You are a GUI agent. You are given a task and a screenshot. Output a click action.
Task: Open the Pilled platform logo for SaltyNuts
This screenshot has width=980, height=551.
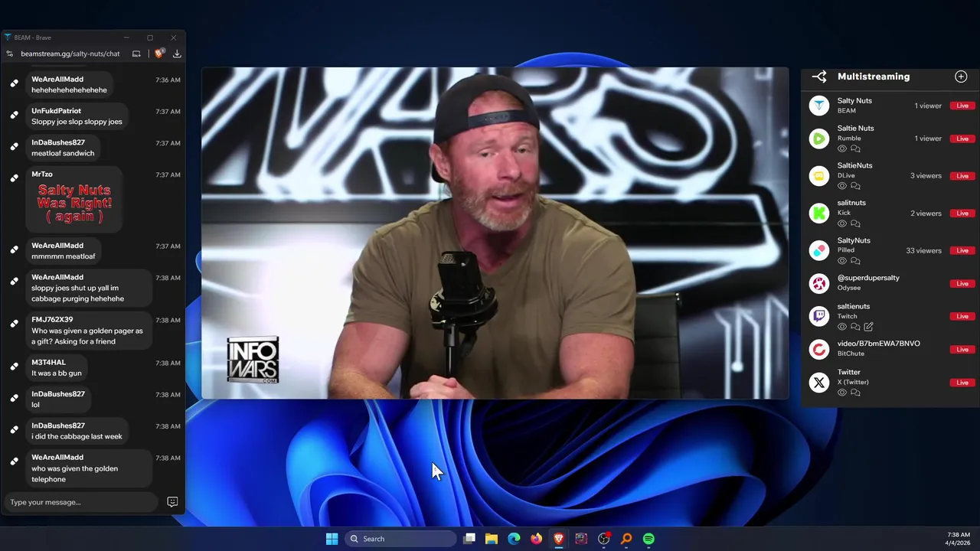[819, 250]
